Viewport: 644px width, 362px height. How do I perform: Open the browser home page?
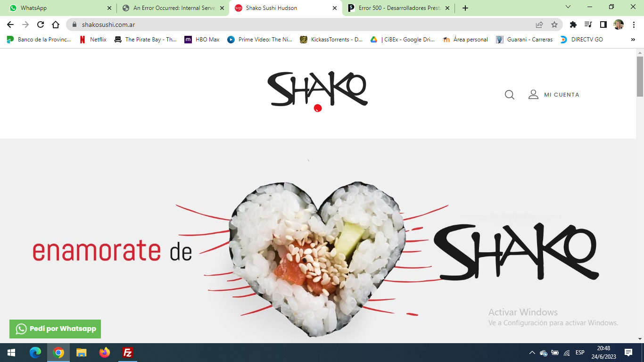56,25
